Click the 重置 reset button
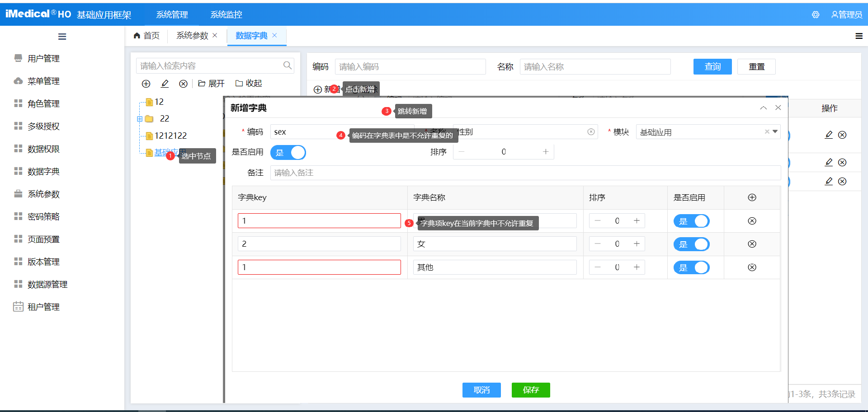Screen dimensions: 868x412 click(x=756, y=66)
